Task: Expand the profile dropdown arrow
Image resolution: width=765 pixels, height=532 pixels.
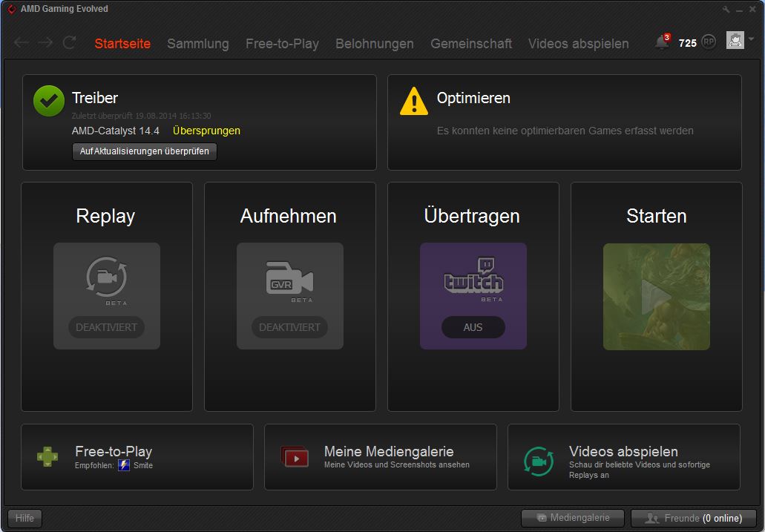Action: tap(751, 39)
